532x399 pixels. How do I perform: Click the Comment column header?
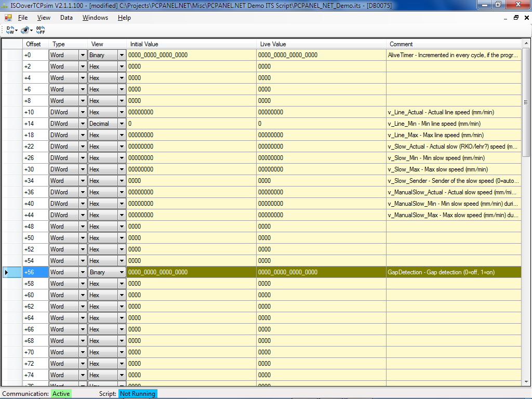[x=454, y=44]
